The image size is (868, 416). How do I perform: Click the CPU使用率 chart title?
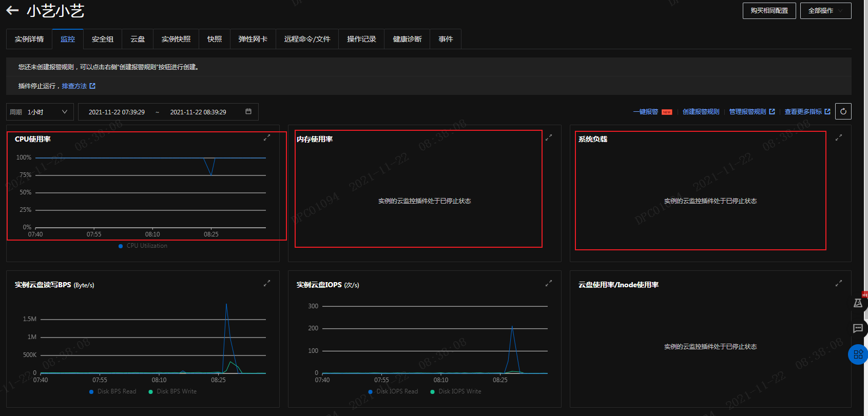point(33,139)
